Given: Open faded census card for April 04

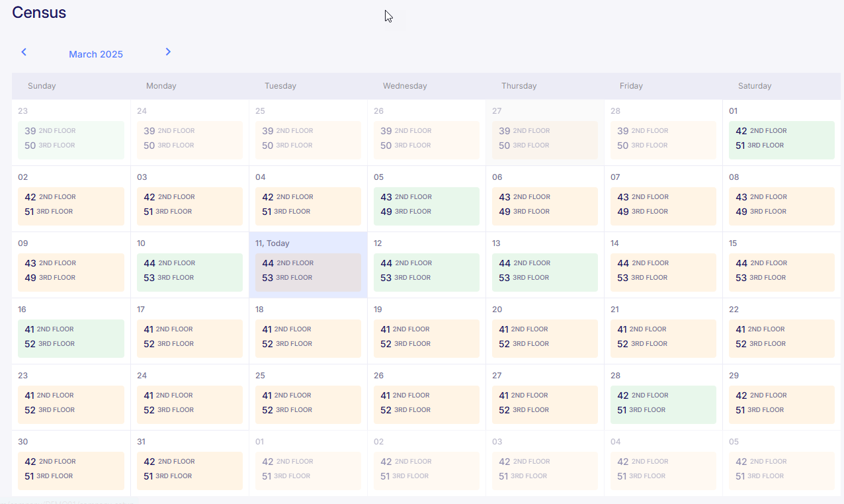Looking at the screenshot, I should tap(663, 471).
